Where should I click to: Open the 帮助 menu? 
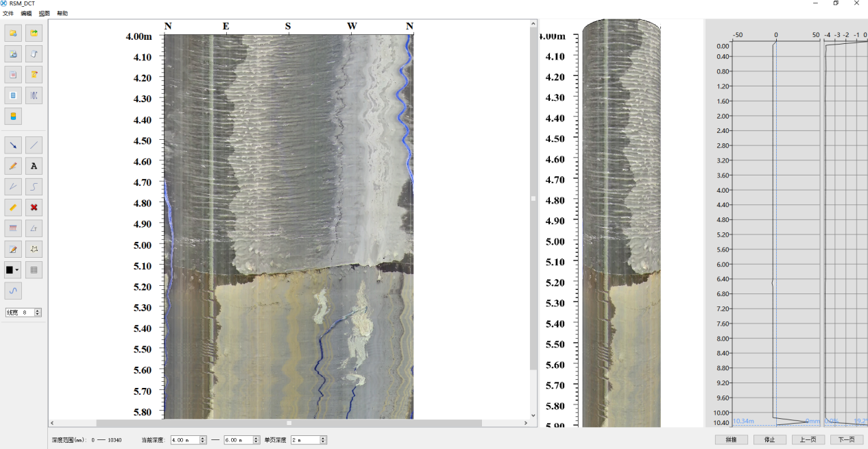(62, 14)
